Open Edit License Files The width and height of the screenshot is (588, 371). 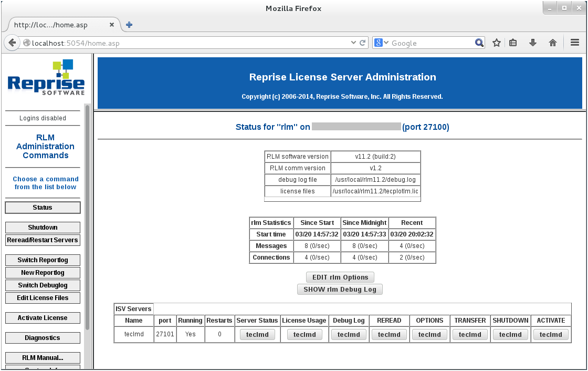tap(43, 298)
